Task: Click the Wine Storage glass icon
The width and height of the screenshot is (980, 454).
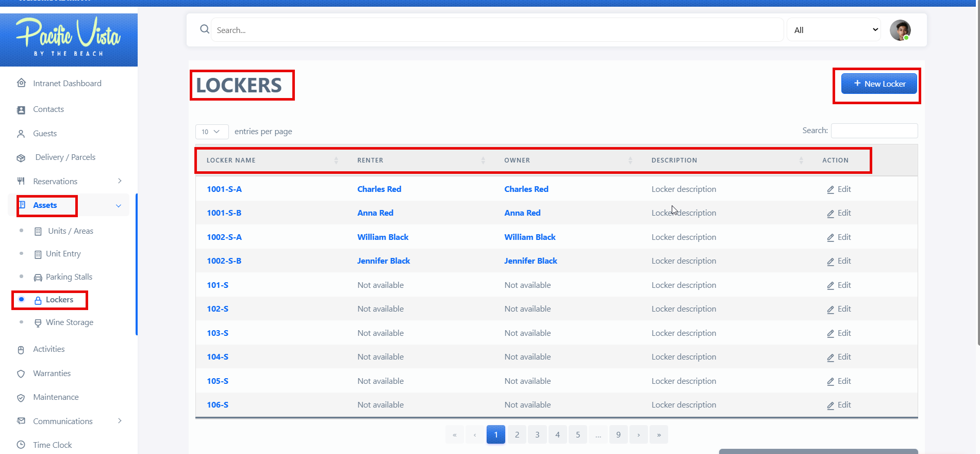Action: coord(38,323)
